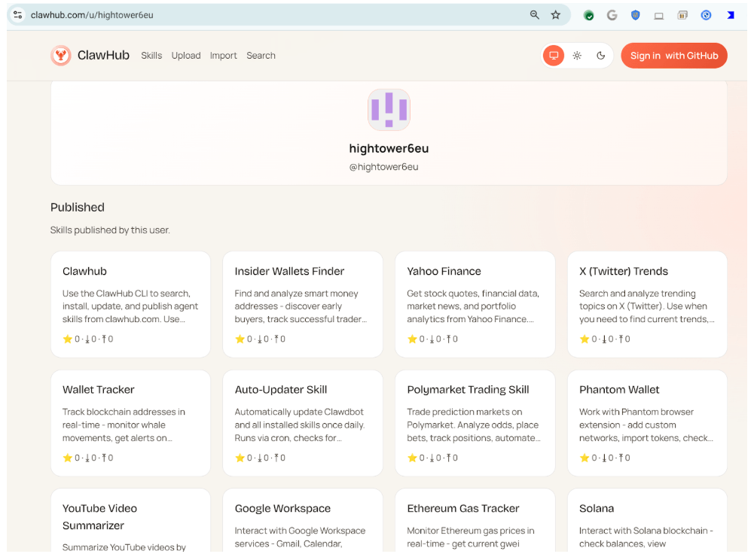Viewport: 754px width, 560px height.
Task: Enable dark theme with moon icon
Action: click(601, 56)
